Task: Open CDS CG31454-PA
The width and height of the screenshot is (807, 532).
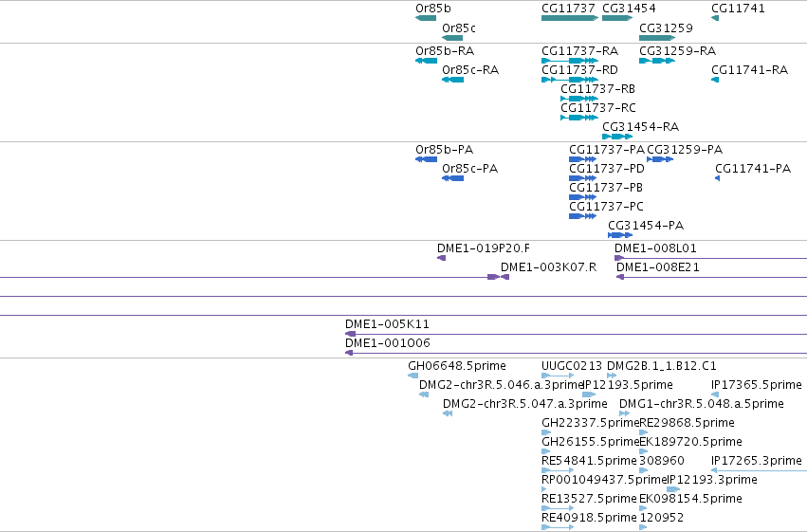Action: point(646,226)
